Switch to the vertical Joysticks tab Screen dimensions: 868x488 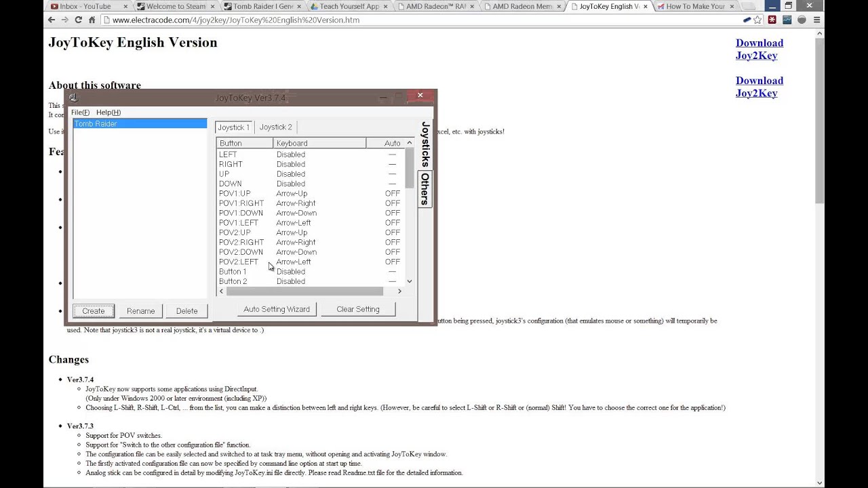point(425,144)
